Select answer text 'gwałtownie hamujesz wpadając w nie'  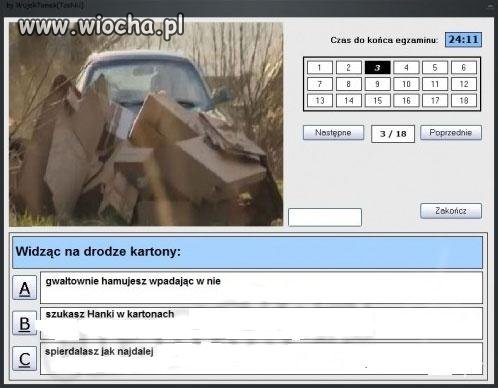click(x=133, y=281)
